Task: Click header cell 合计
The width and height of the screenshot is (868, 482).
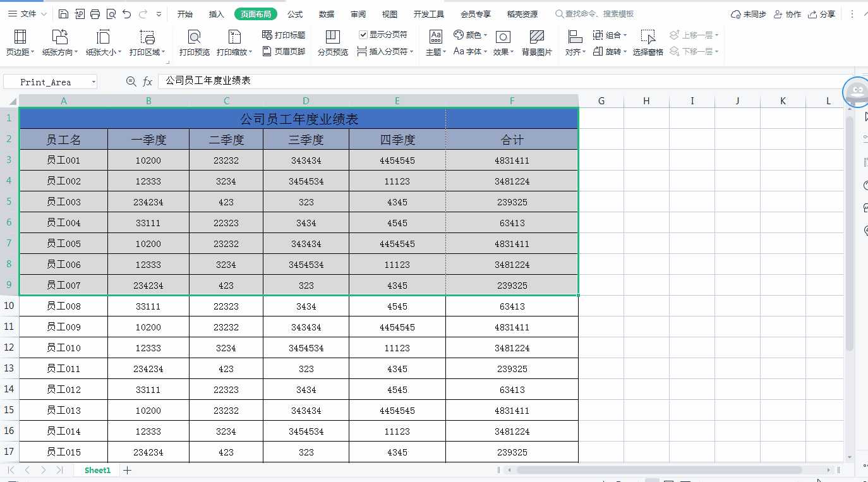Action: (512, 140)
